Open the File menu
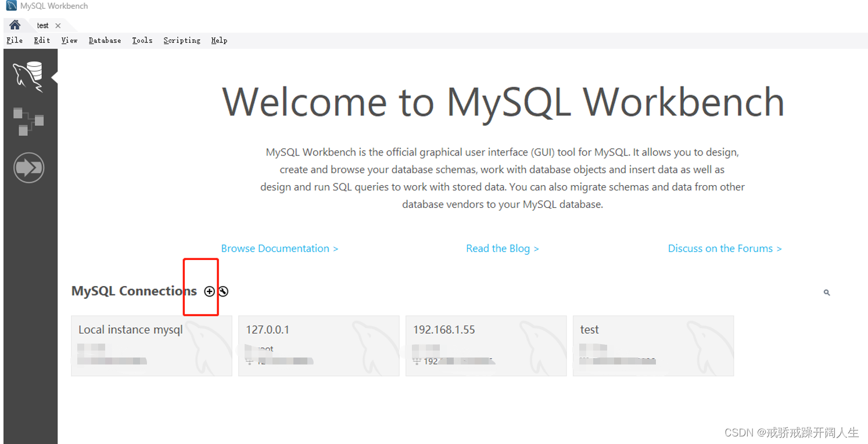Viewport: 868px width, 444px height. 14,40
